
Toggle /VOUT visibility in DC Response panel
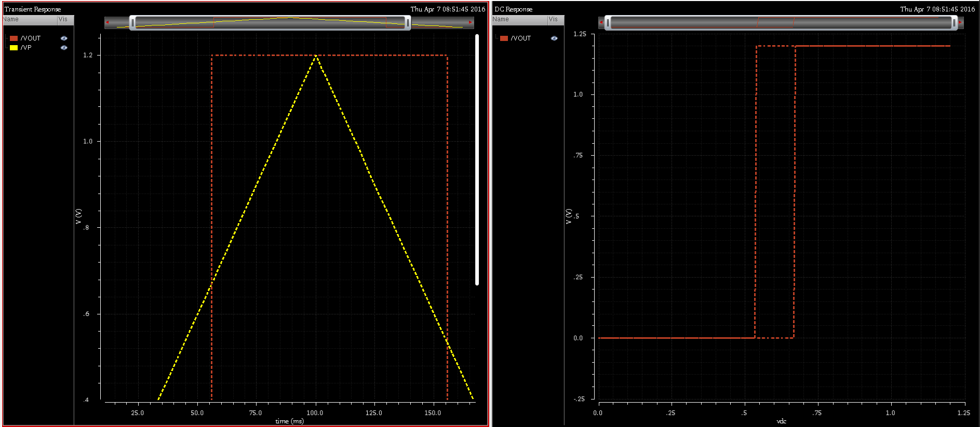coord(554,38)
